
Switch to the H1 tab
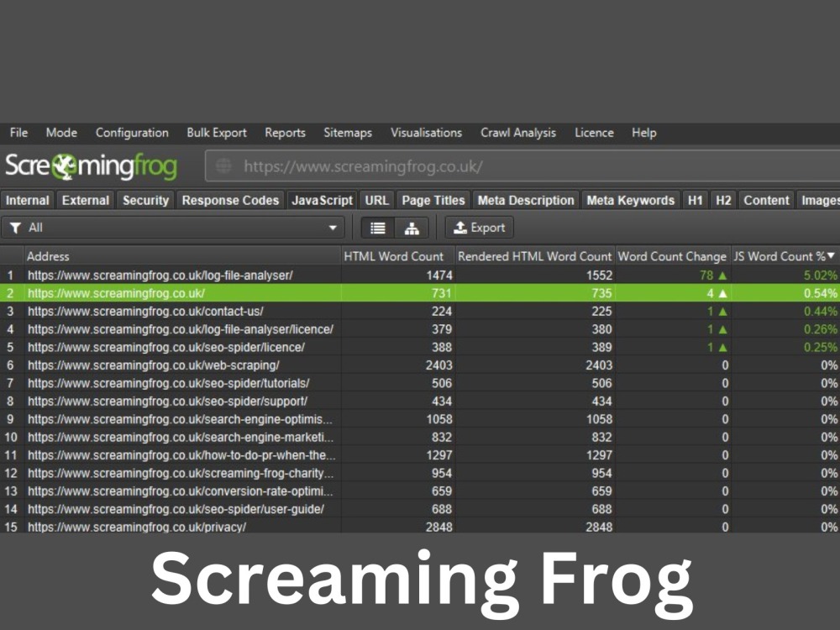[696, 201]
